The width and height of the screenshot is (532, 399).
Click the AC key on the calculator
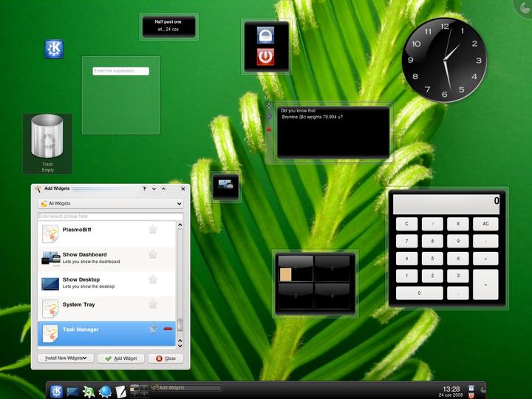point(485,224)
